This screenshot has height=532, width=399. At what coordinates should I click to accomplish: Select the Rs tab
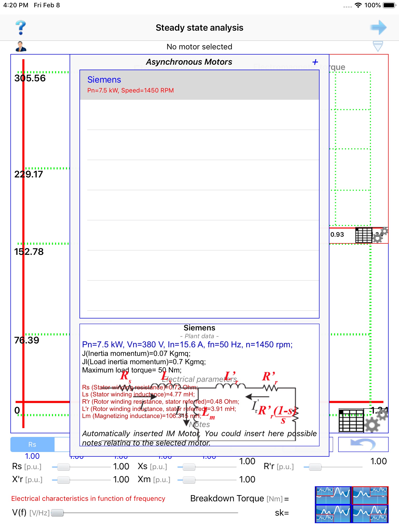click(32, 444)
